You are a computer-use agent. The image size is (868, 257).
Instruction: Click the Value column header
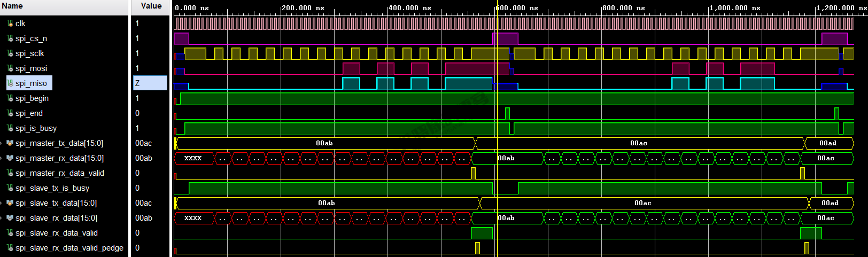151,6
